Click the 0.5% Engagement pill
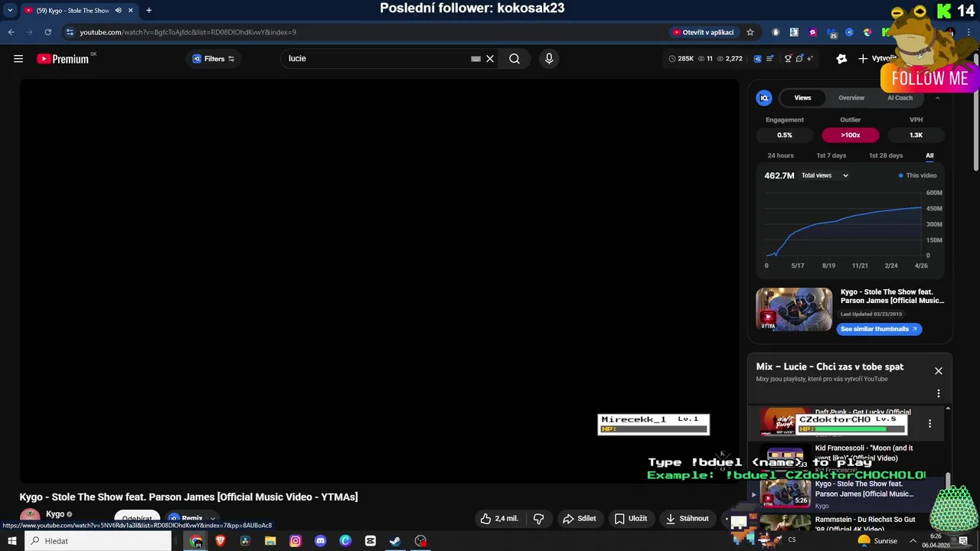The image size is (980, 551). (x=785, y=135)
